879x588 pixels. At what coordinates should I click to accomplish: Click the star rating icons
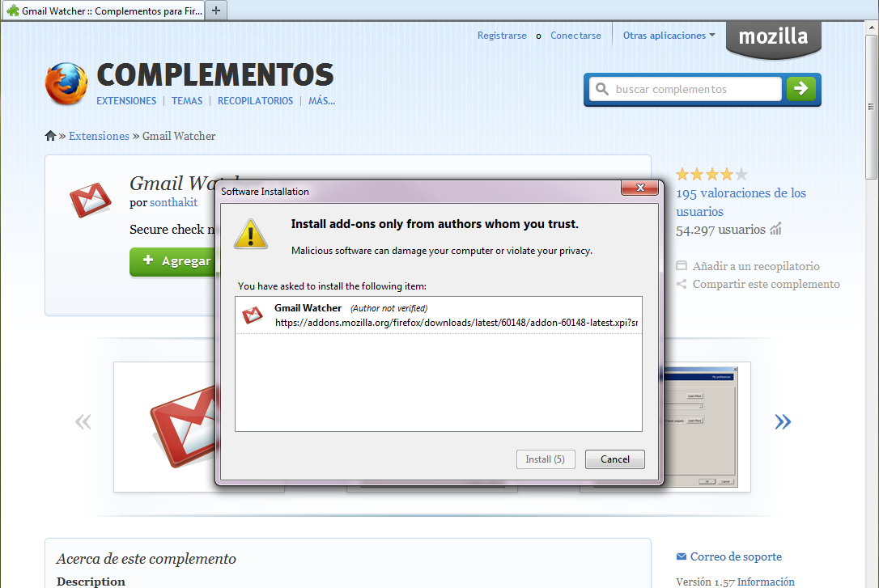711,174
